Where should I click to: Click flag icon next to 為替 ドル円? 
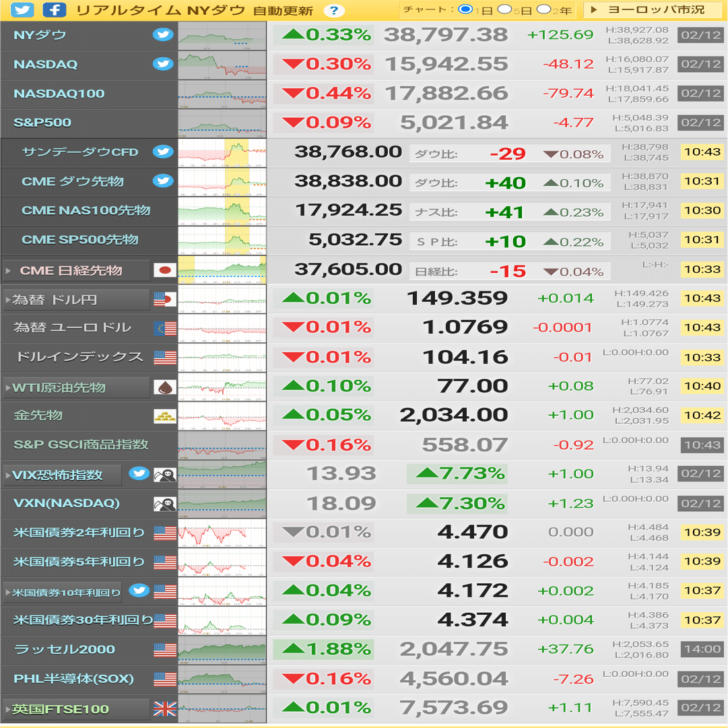click(x=165, y=300)
